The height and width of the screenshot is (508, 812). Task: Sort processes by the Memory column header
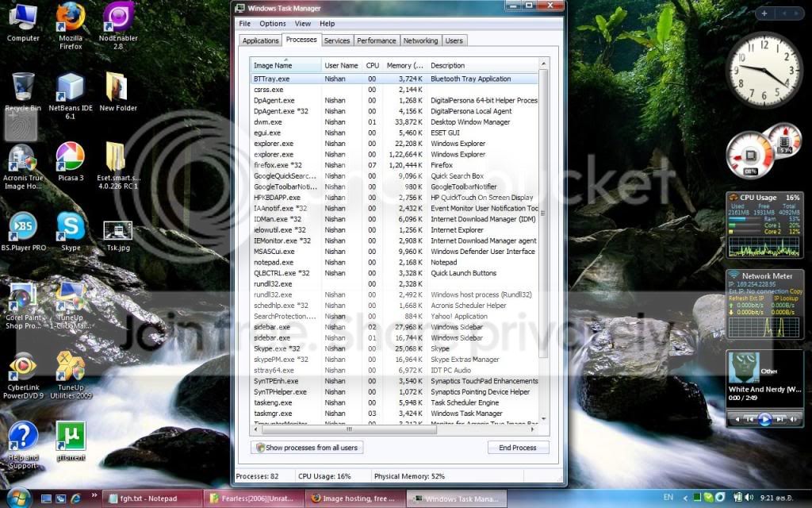tap(405, 65)
